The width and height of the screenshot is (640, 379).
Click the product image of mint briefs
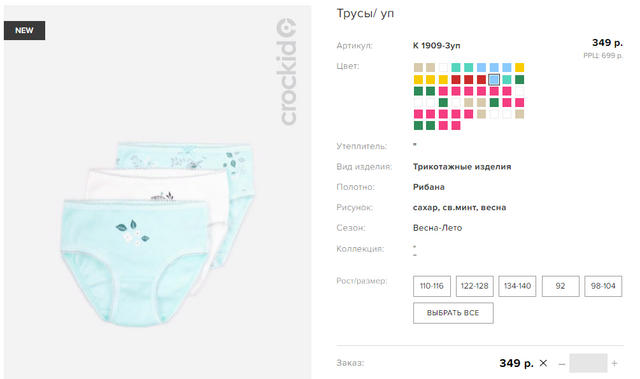tap(158, 233)
